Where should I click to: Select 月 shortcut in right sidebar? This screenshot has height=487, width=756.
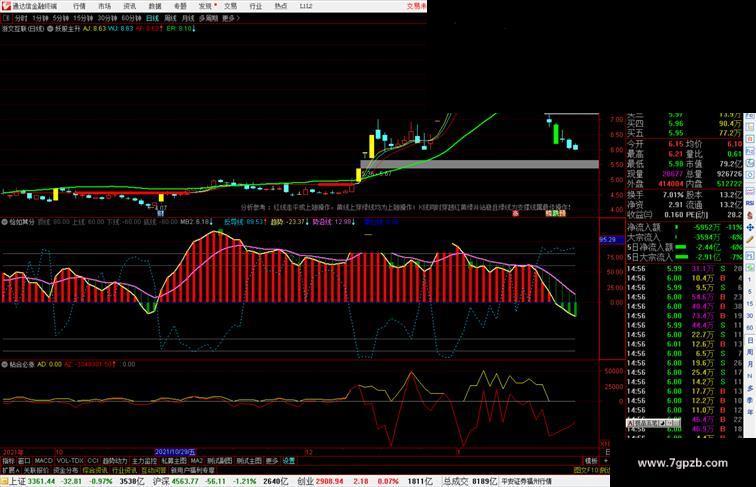tap(750, 364)
